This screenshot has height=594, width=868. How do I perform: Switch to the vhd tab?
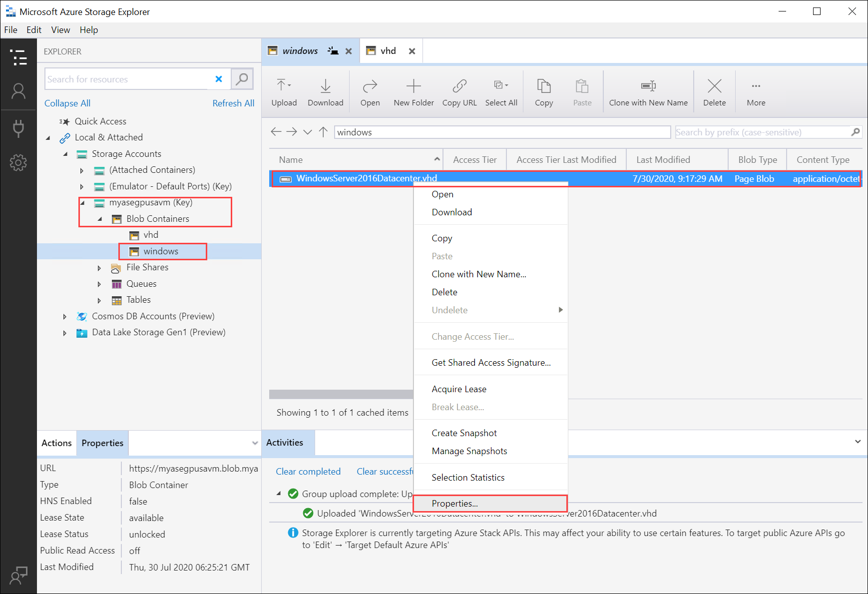point(388,50)
